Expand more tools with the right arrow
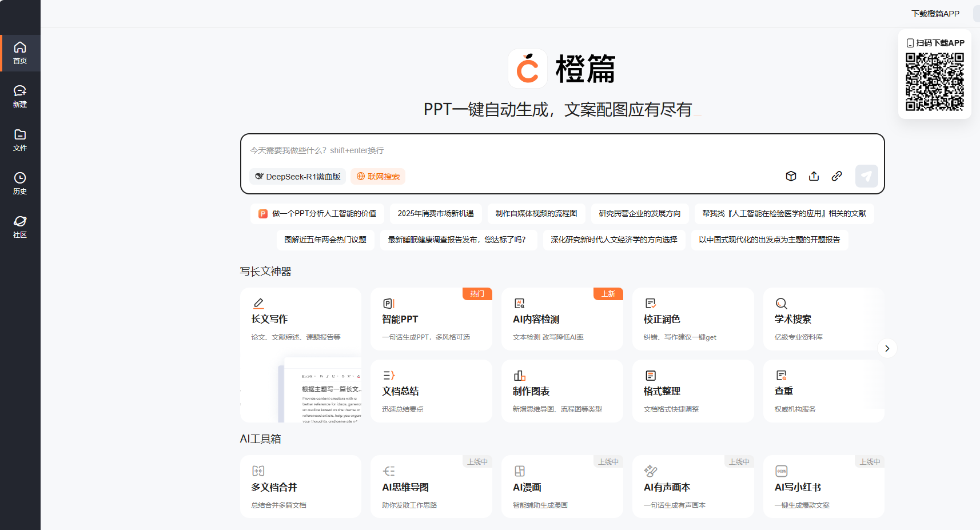 point(887,348)
